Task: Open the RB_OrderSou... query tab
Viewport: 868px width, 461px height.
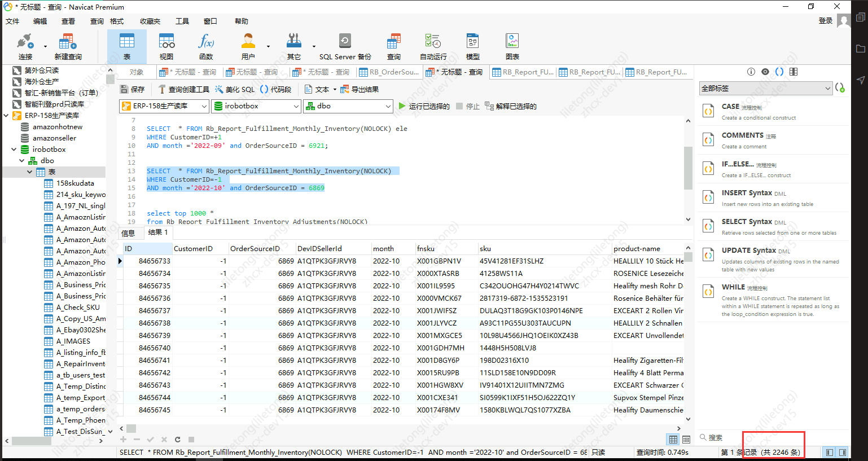Action: pyautogui.click(x=389, y=72)
